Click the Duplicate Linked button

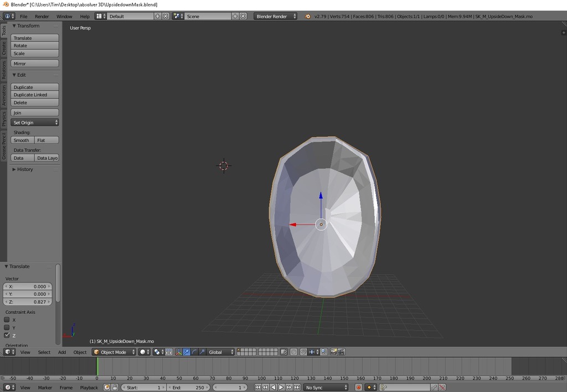35,95
